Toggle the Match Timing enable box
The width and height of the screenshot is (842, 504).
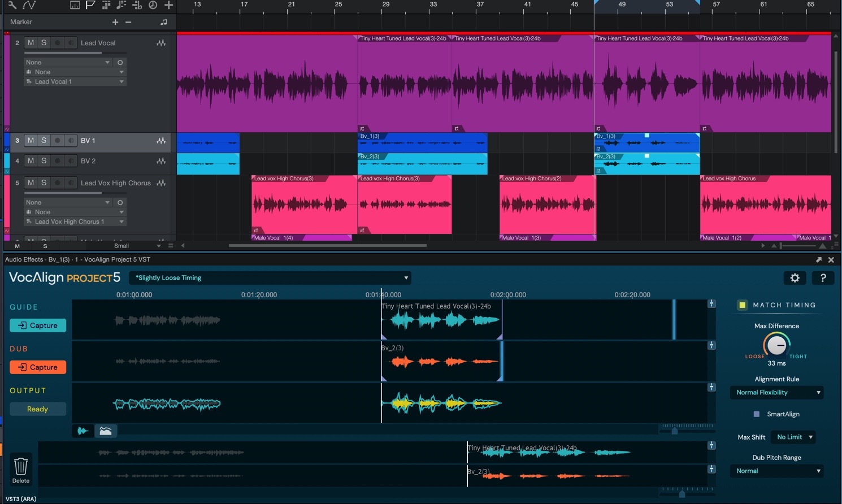742,305
